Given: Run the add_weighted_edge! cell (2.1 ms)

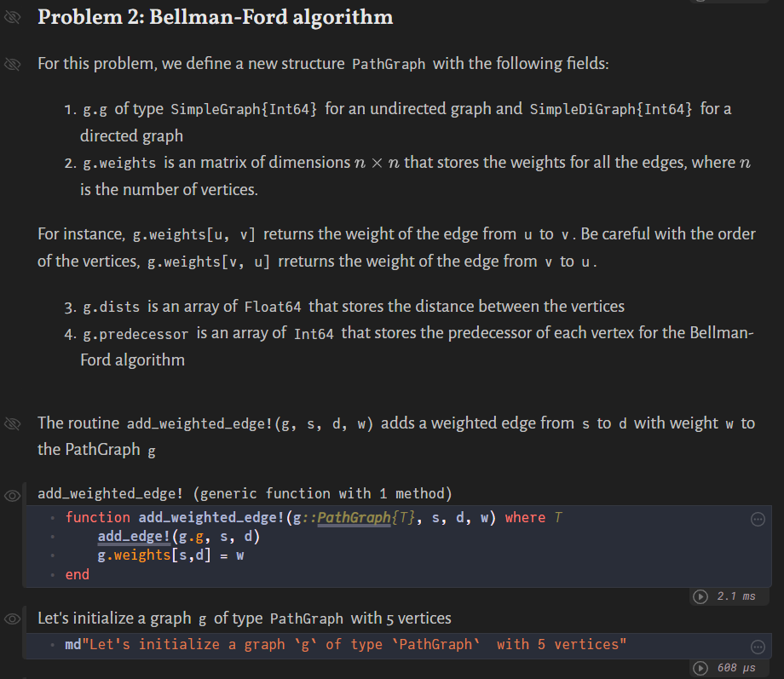Looking at the screenshot, I should point(700,596).
